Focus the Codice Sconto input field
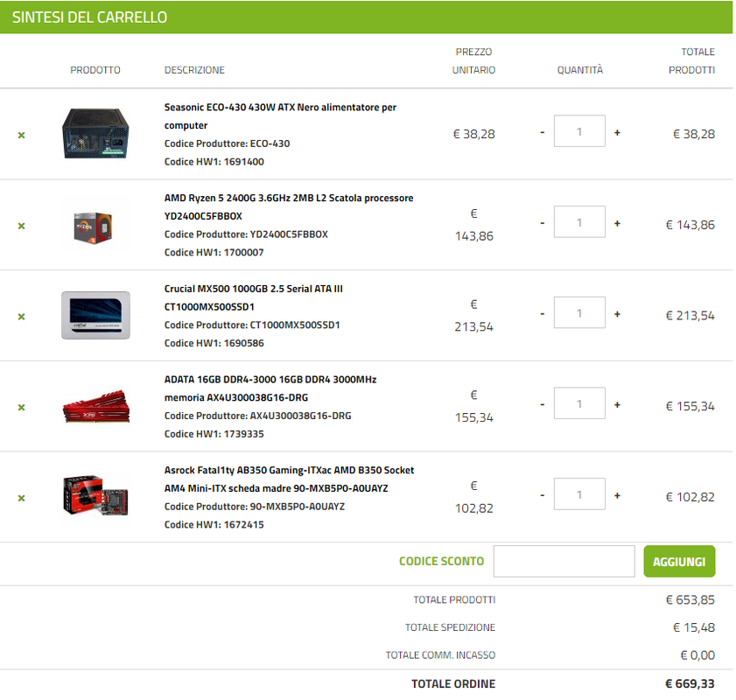The image size is (736, 700). pos(564,561)
